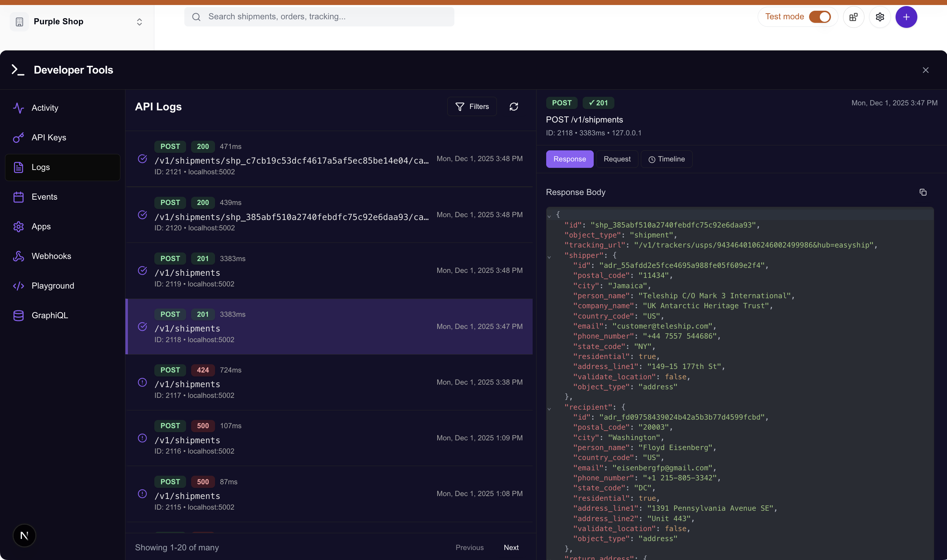Click the search magnifier icon
The height and width of the screenshot is (560, 947).
pos(196,17)
